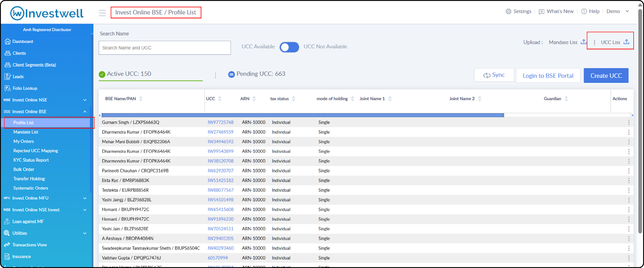Viewport: 644px width, 268px height.
Task: Expand the Invest Online MFU menu
Action: [x=85, y=198]
